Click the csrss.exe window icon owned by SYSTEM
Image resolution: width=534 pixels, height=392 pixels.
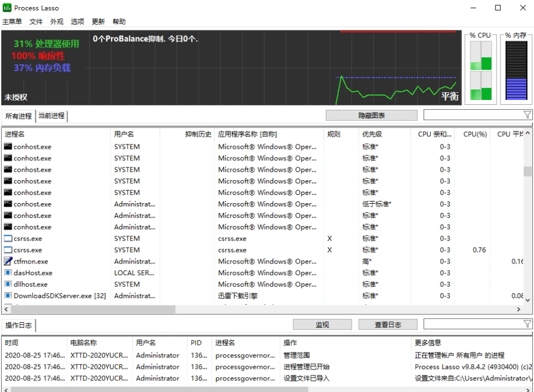tap(8, 239)
